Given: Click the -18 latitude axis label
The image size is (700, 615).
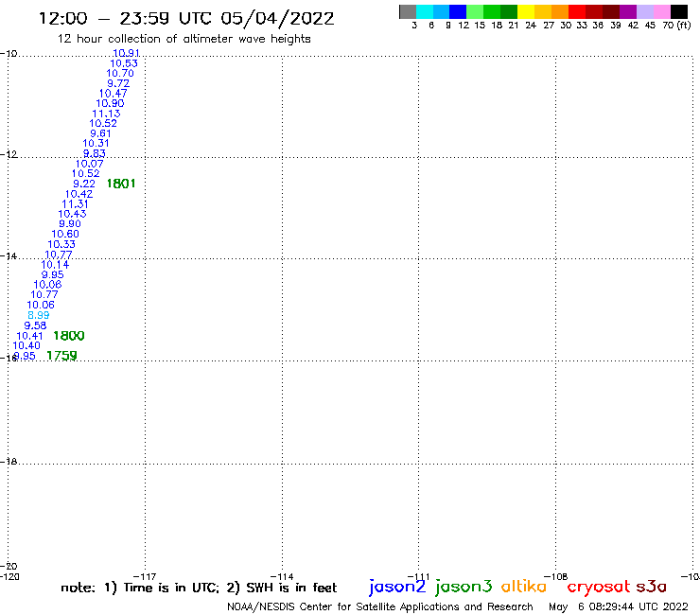Looking at the screenshot, I should click(9, 461).
